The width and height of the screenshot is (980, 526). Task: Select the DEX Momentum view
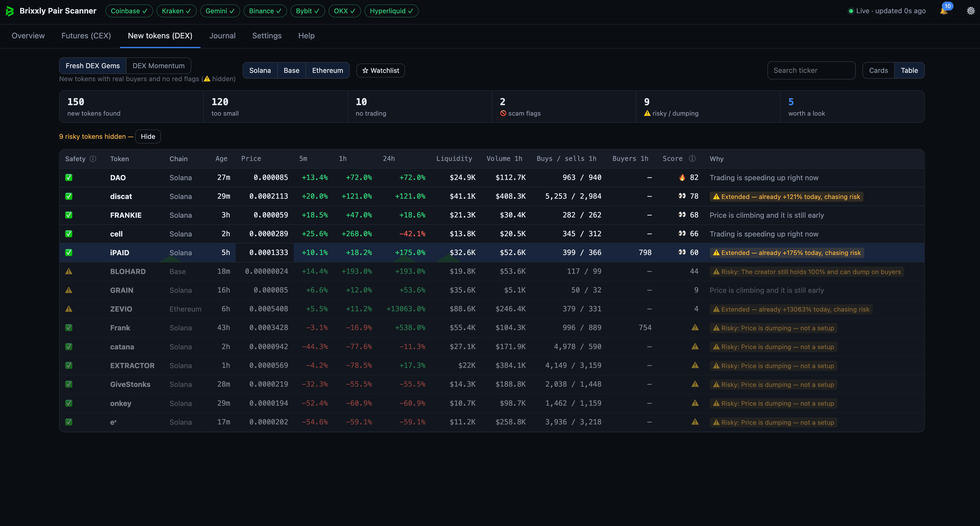click(159, 66)
